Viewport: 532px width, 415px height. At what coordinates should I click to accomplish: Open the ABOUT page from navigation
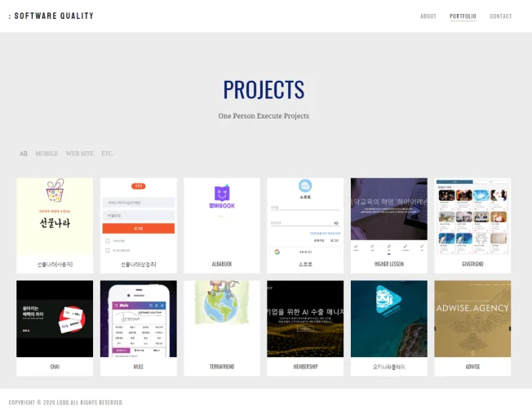coord(428,16)
